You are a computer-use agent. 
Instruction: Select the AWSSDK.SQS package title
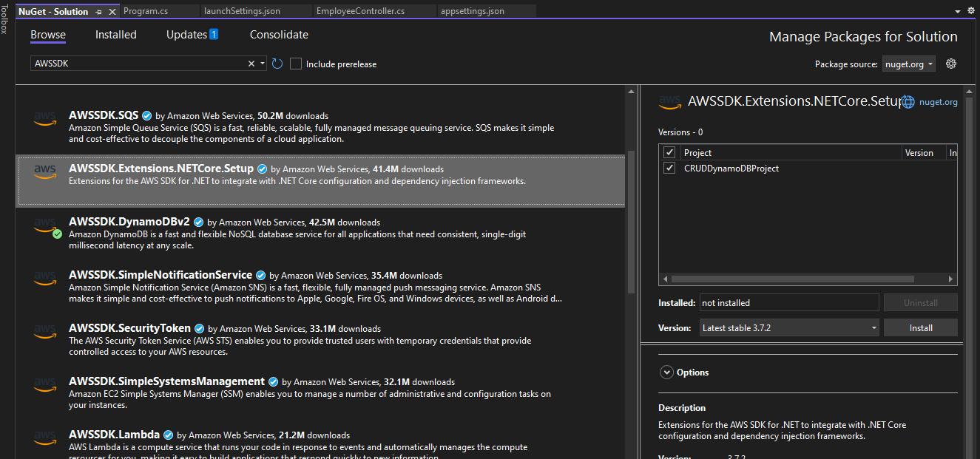[104, 115]
